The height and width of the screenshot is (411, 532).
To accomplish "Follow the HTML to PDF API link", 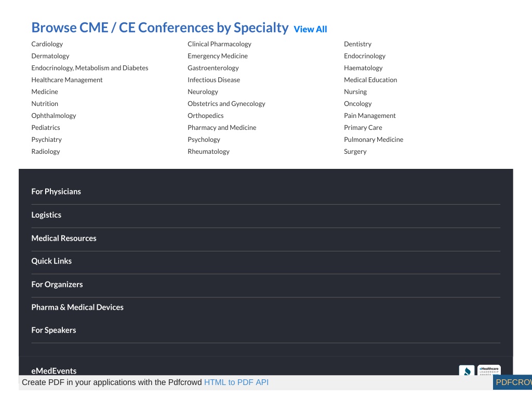I will pos(236,382).
